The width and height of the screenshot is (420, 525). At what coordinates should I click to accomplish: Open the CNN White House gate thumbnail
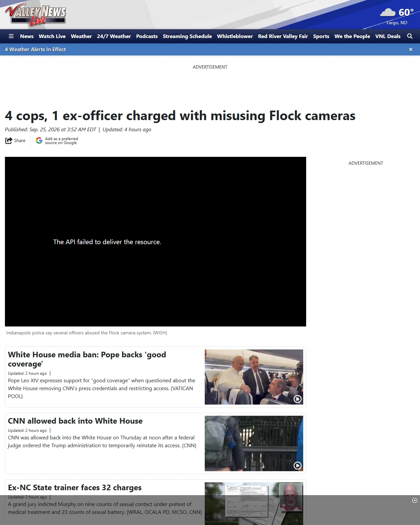pyautogui.click(x=254, y=444)
